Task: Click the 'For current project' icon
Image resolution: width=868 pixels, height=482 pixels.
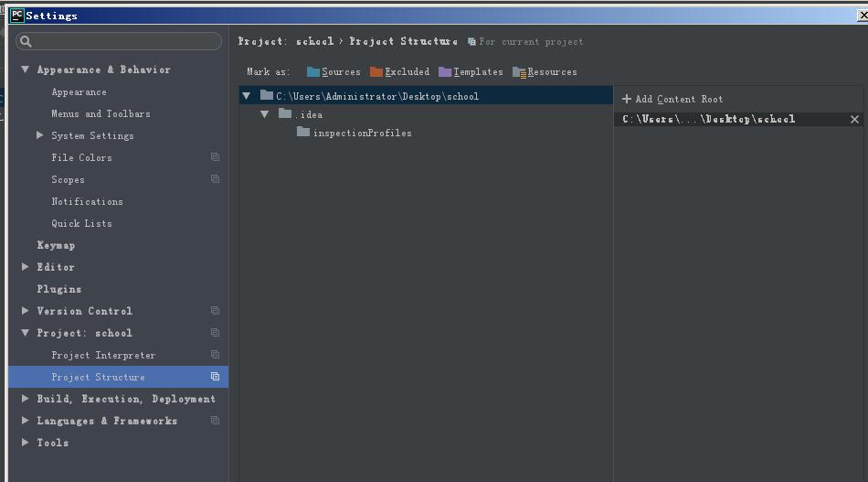Action: pyautogui.click(x=471, y=41)
